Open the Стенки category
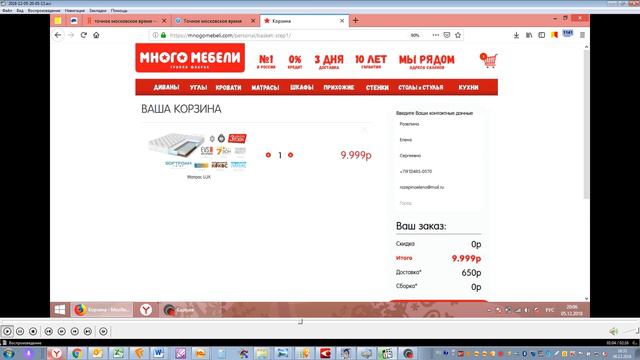The image size is (640, 360). point(377,87)
